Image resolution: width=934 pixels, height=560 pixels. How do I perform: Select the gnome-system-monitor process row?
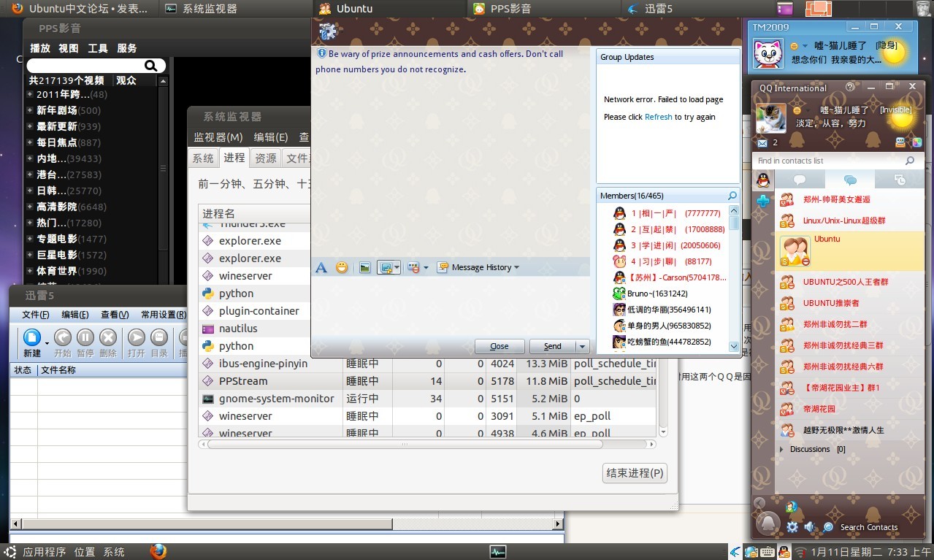(x=427, y=399)
